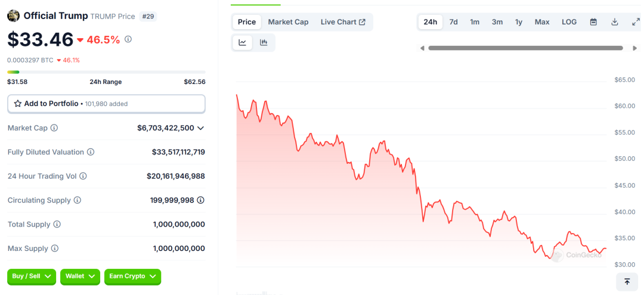Switch to the candlestick chart icon
The height and width of the screenshot is (295, 644).
(x=264, y=42)
